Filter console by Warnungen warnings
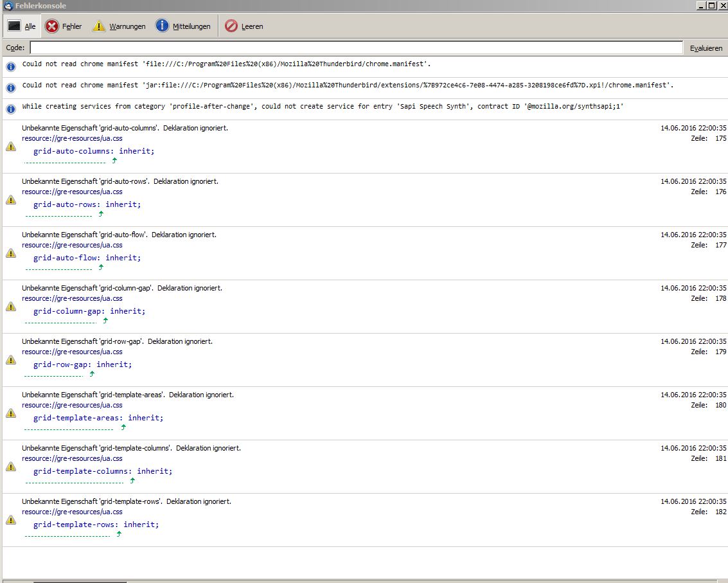This screenshot has width=728, height=583. pos(119,26)
